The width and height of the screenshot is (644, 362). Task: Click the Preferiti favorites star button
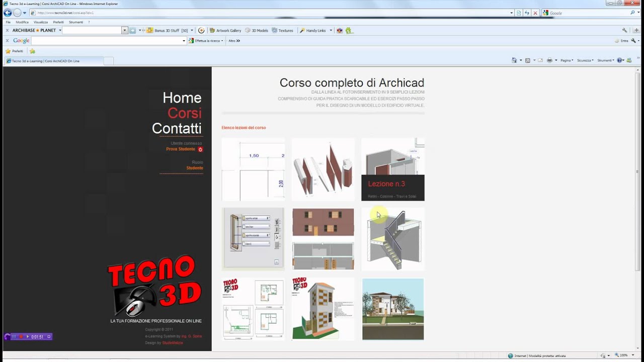click(x=14, y=51)
